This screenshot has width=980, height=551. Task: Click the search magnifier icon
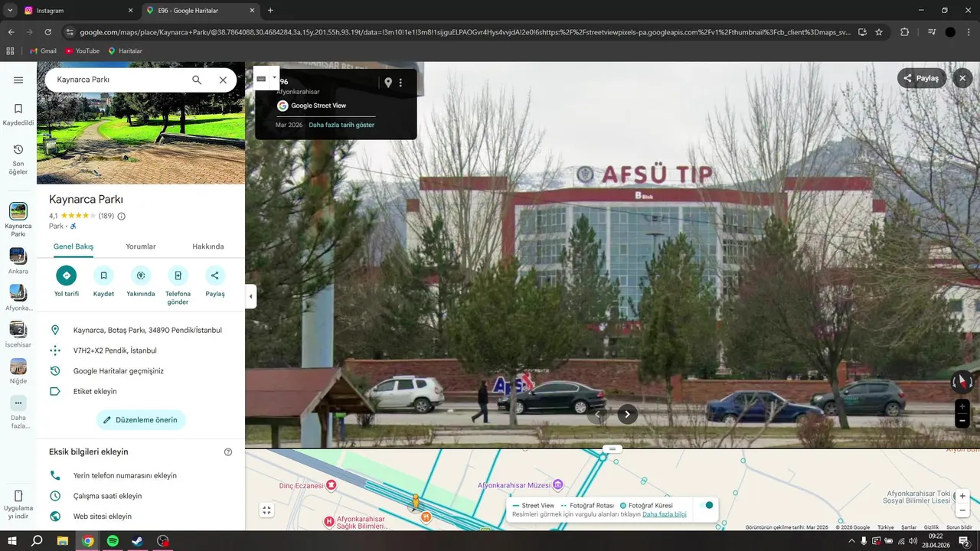[x=197, y=80]
